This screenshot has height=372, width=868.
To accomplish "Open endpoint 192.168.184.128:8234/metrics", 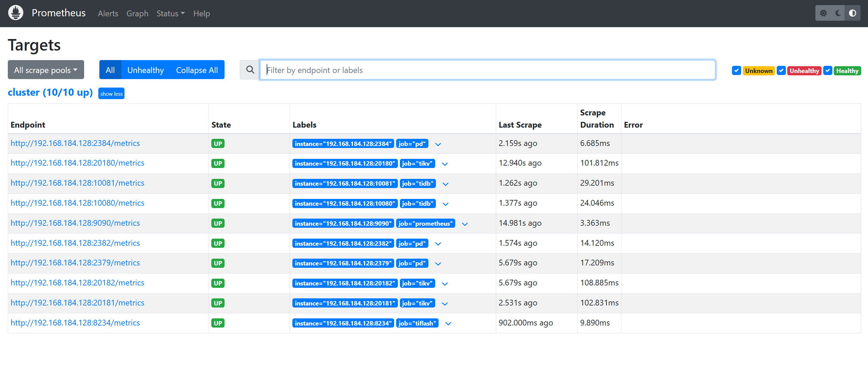I will point(75,322).
